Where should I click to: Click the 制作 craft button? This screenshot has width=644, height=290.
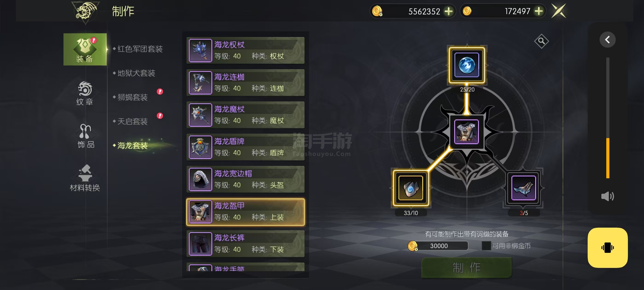coord(466,267)
